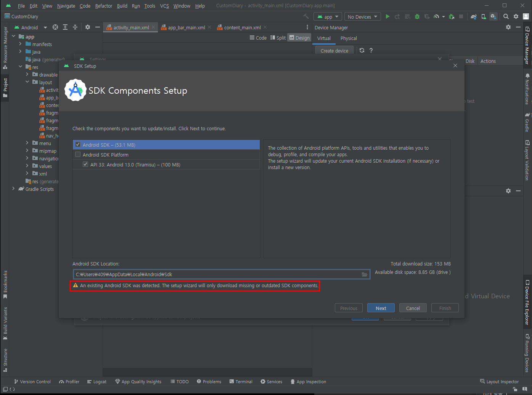Image resolution: width=532 pixels, height=395 pixels.
Task: Open the Refactor menu
Action: (104, 6)
